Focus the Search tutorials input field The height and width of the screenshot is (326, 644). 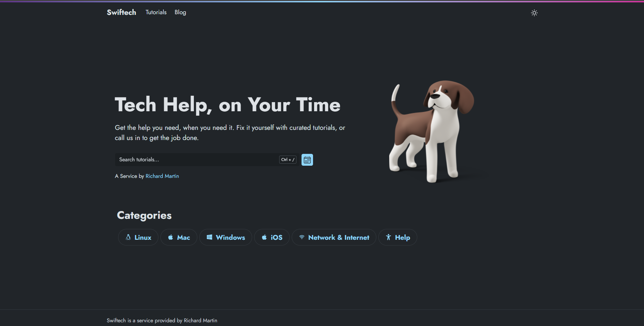[x=196, y=160]
